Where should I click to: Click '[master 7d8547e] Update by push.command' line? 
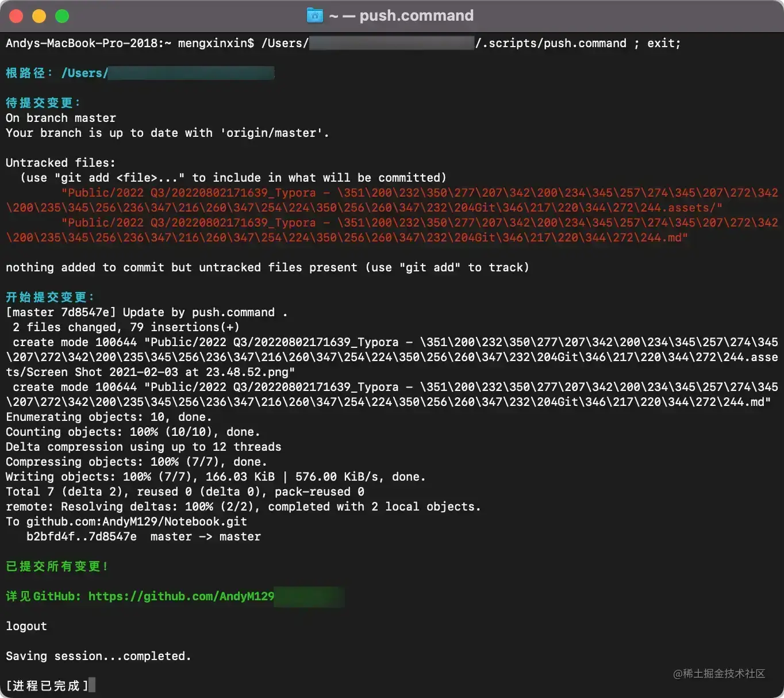click(x=147, y=312)
